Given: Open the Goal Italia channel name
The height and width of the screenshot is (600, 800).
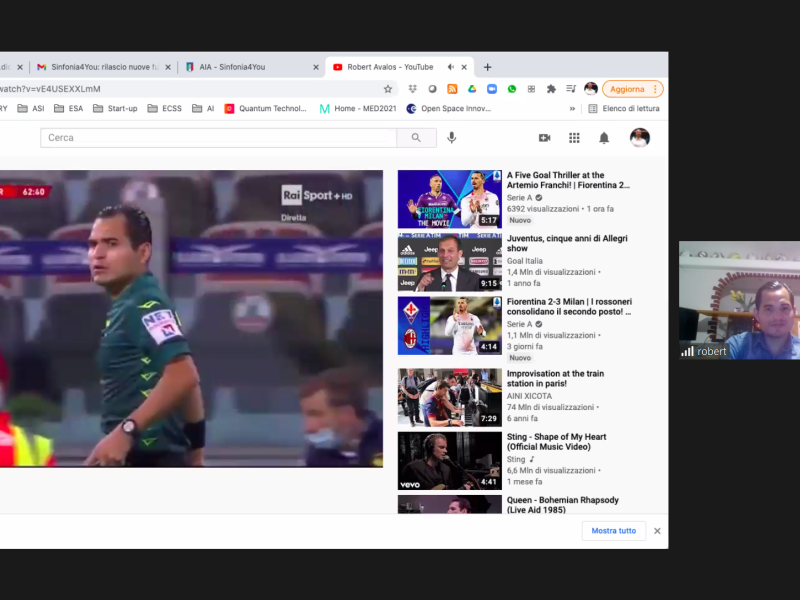Looking at the screenshot, I should (524, 261).
